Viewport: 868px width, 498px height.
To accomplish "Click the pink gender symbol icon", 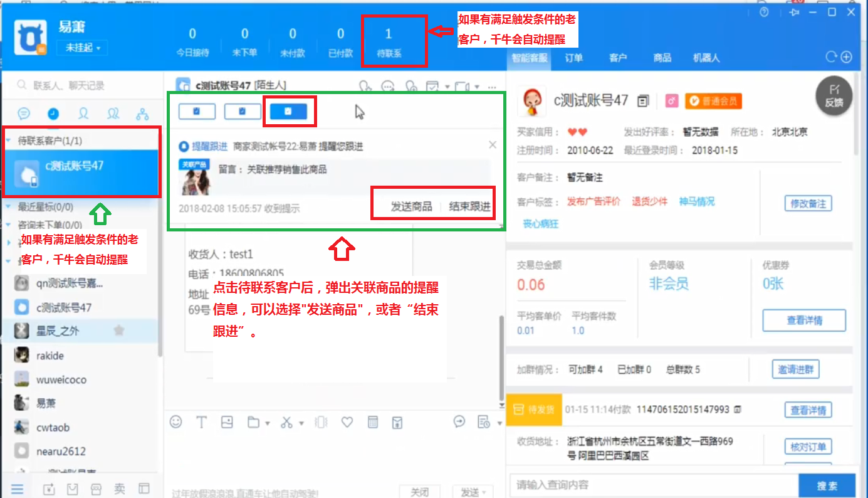I will point(671,100).
